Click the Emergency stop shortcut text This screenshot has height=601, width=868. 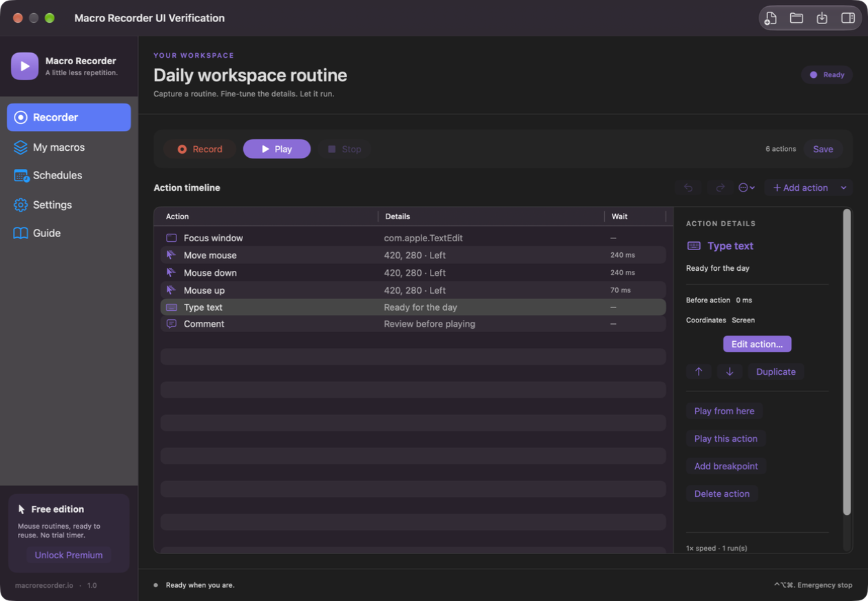pos(813,585)
